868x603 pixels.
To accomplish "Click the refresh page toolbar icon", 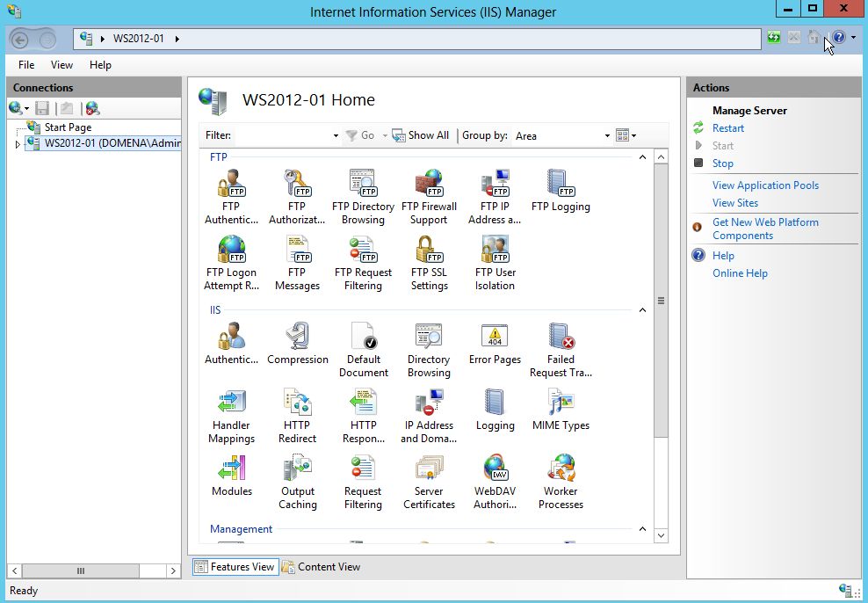I will point(774,38).
